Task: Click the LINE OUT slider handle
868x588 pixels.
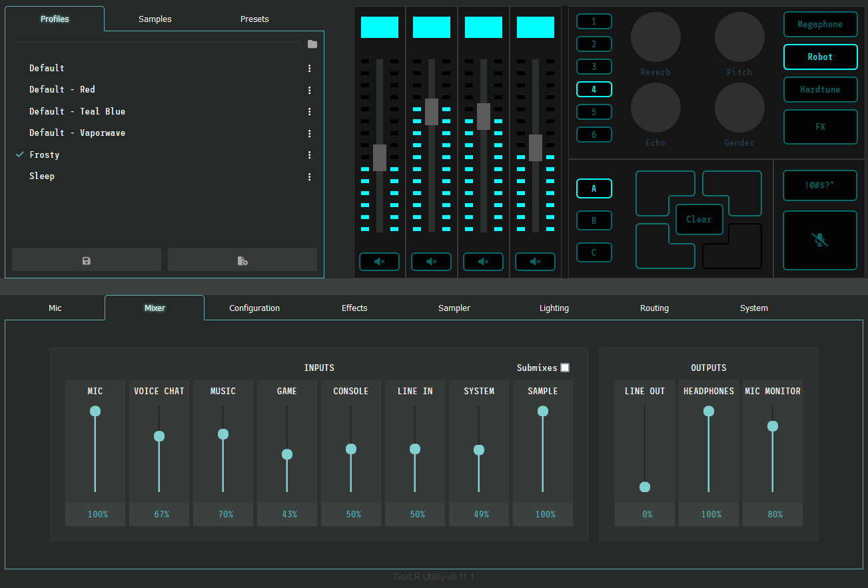Action: (x=645, y=487)
